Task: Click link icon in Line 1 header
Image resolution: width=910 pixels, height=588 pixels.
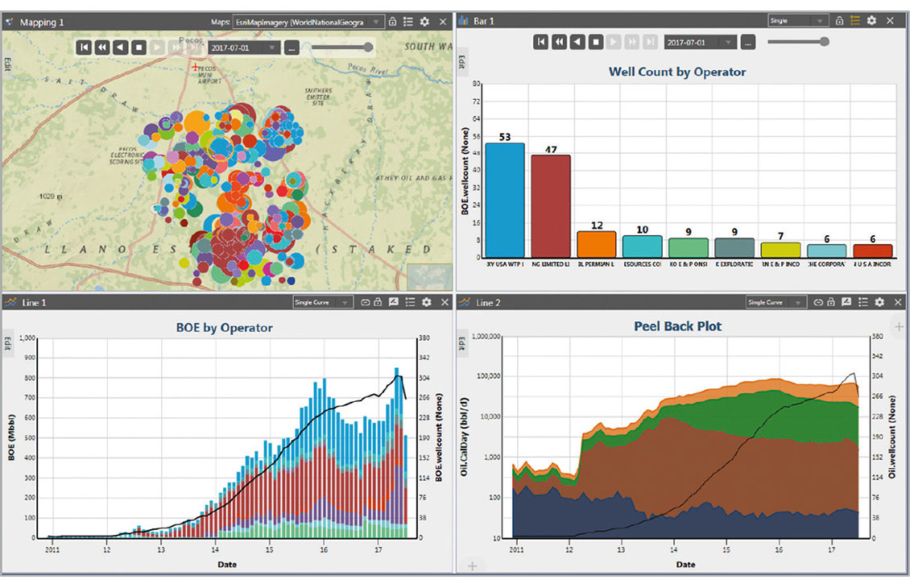Action: 365,302
